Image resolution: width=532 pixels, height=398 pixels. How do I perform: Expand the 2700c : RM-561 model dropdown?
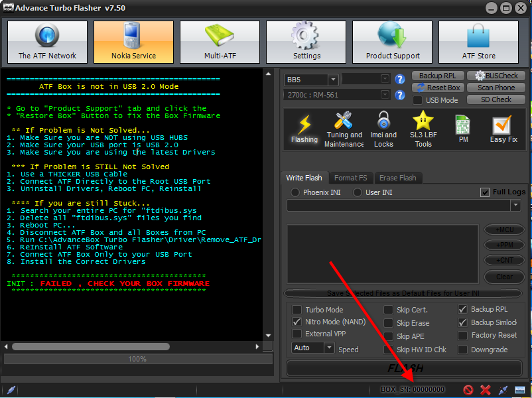point(385,95)
